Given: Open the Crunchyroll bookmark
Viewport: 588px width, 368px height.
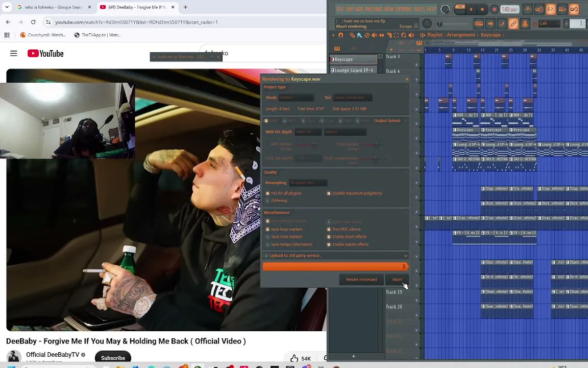Looking at the screenshot, I should click(43, 35).
